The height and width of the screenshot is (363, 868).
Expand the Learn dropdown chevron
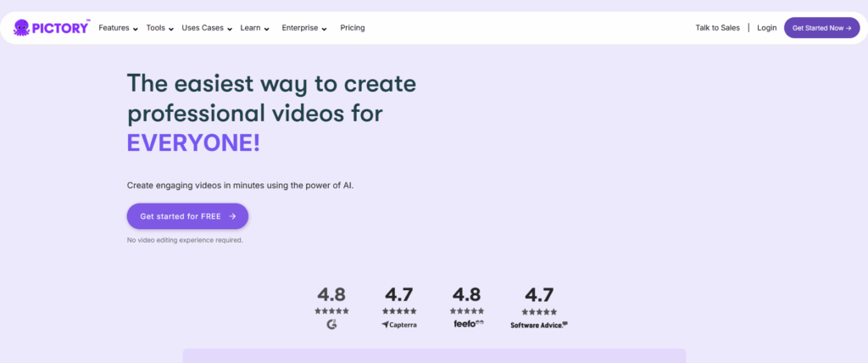pos(266,29)
